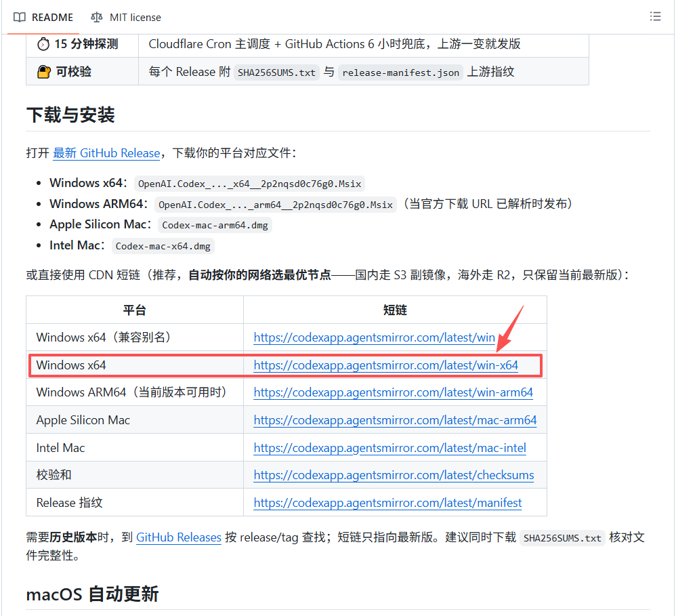
Task: Open the latest/mac-arm64 short link
Action: (x=395, y=419)
